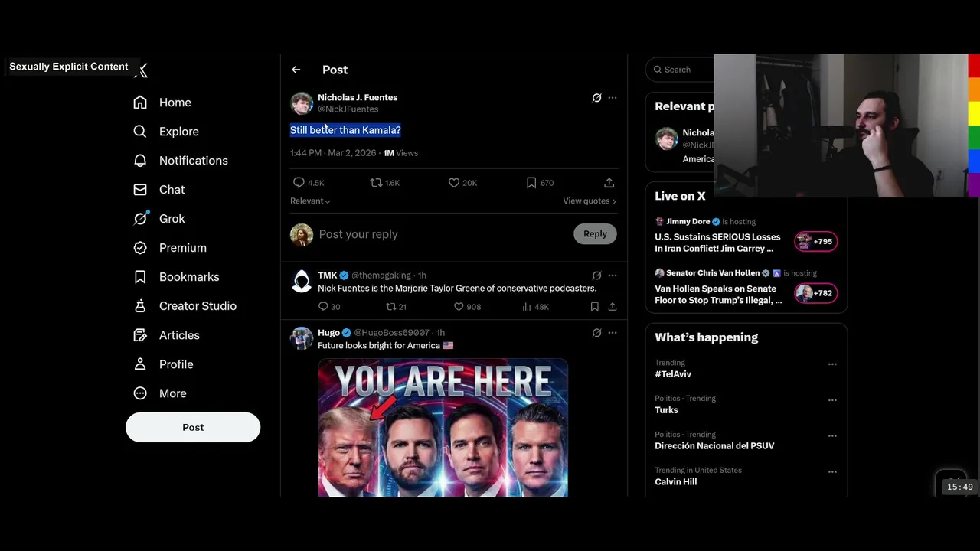Click timestamp 1:44 PM · Mar 2, 2026
Viewport: 980px width, 551px height.
click(x=333, y=153)
